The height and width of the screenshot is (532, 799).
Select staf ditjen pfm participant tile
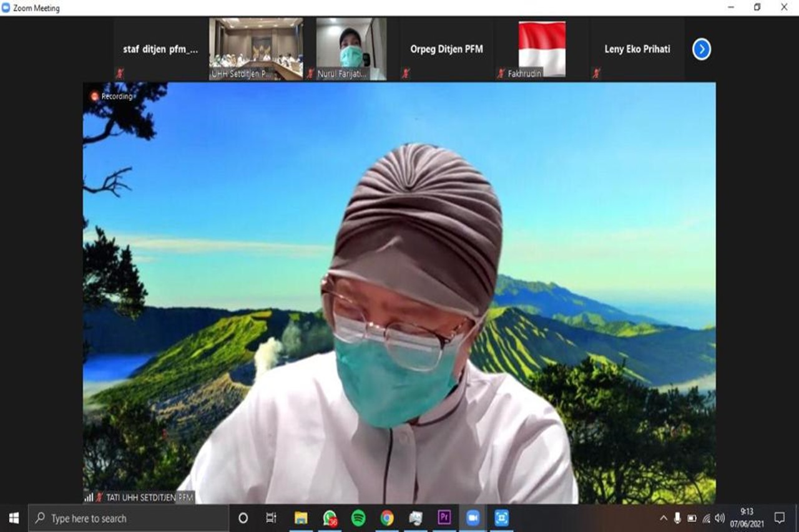click(161, 49)
